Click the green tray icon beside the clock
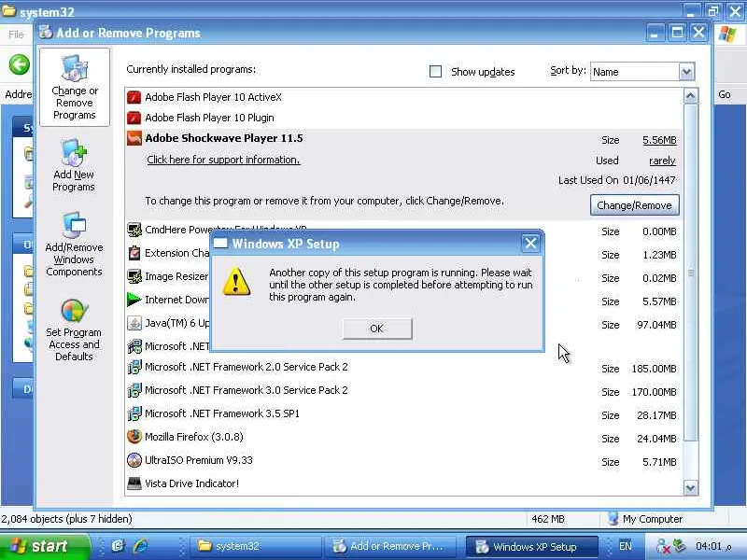The width and height of the screenshot is (747, 560). click(680, 546)
